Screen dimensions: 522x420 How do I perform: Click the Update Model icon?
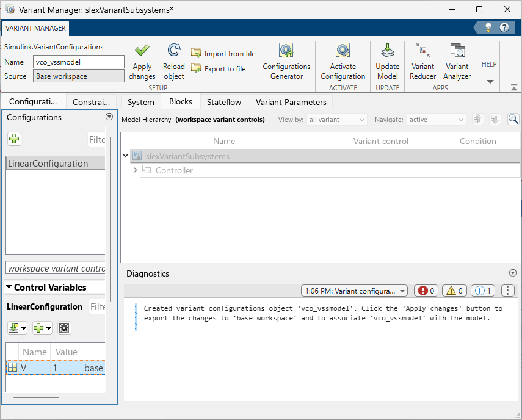click(388, 50)
